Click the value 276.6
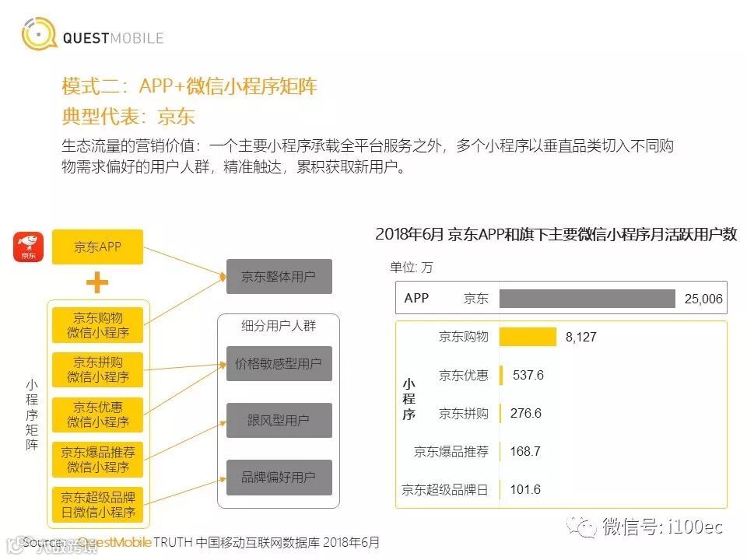 click(525, 413)
